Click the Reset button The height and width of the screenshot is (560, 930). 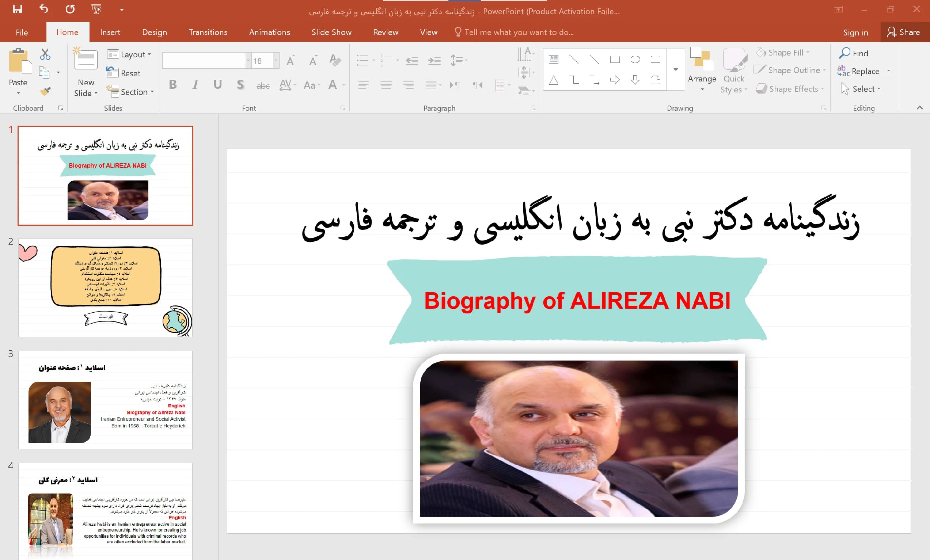(x=123, y=73)
